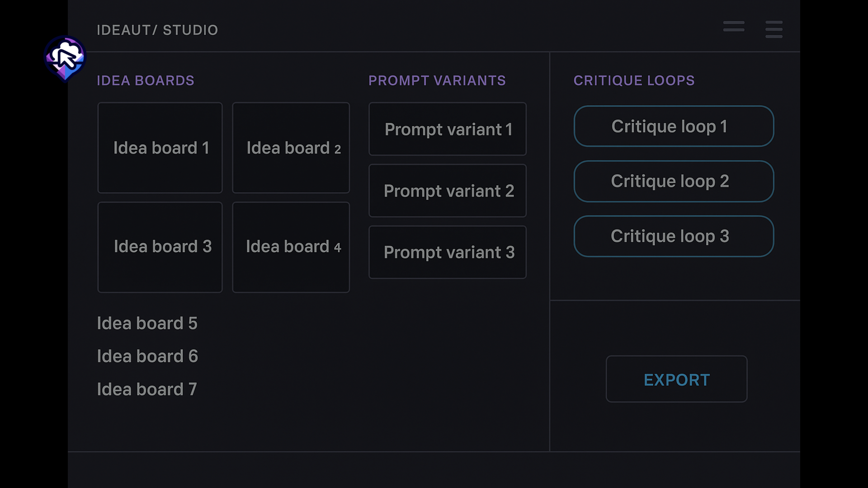The height and width of the screenshot is (488, 868).
Task: Start Critique loop 3
Action: click(x=674, y=236)
